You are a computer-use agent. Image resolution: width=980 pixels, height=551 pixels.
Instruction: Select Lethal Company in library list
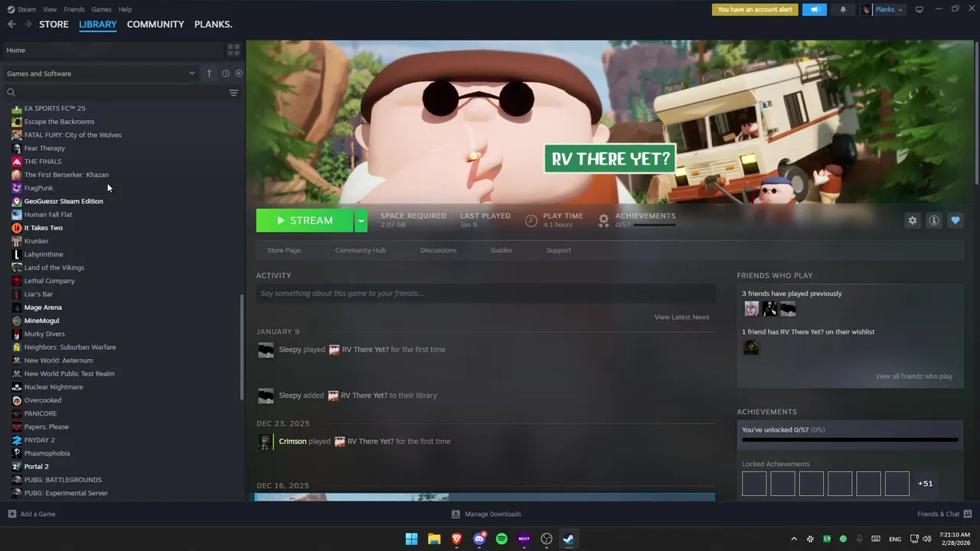[x=49, y=281]
